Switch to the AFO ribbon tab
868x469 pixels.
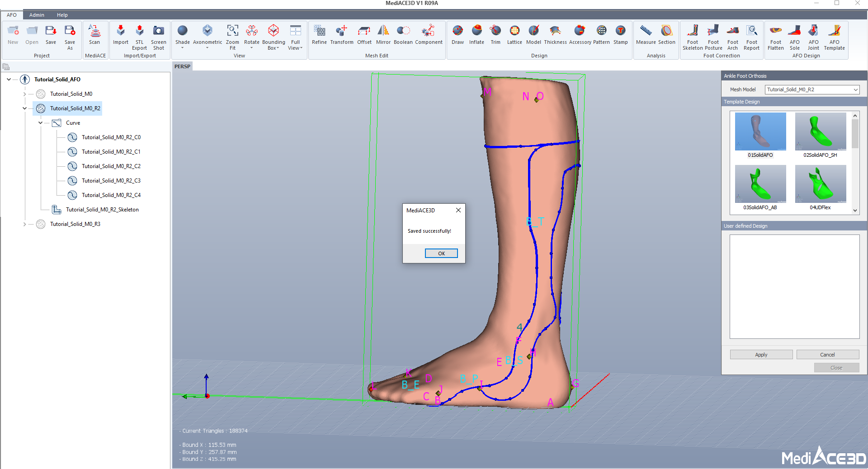(x=12, y=15)
